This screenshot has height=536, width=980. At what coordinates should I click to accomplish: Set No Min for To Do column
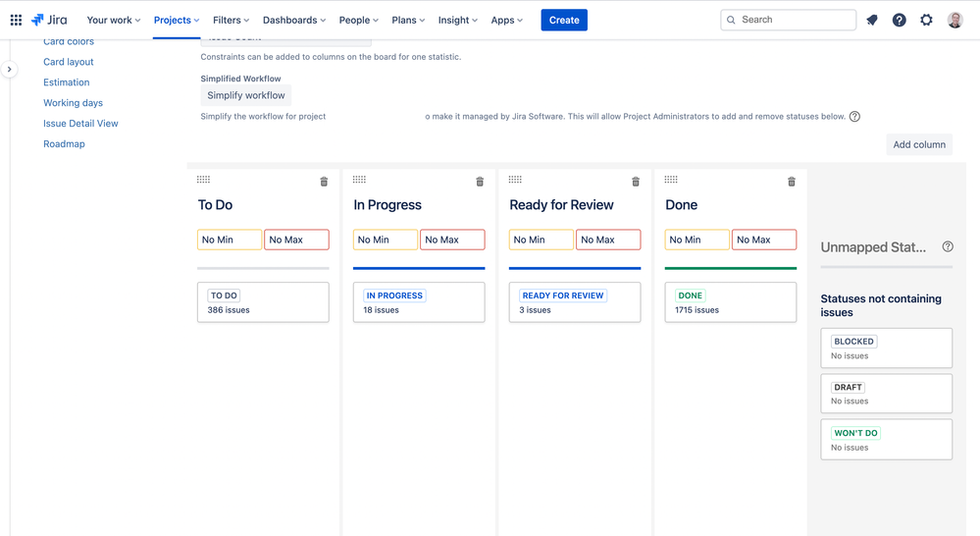pos(230,240)
